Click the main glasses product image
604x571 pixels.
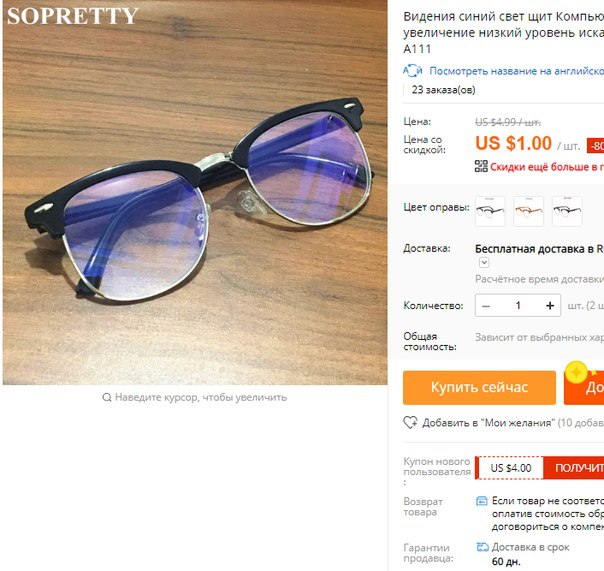click(x=195, y=193)
